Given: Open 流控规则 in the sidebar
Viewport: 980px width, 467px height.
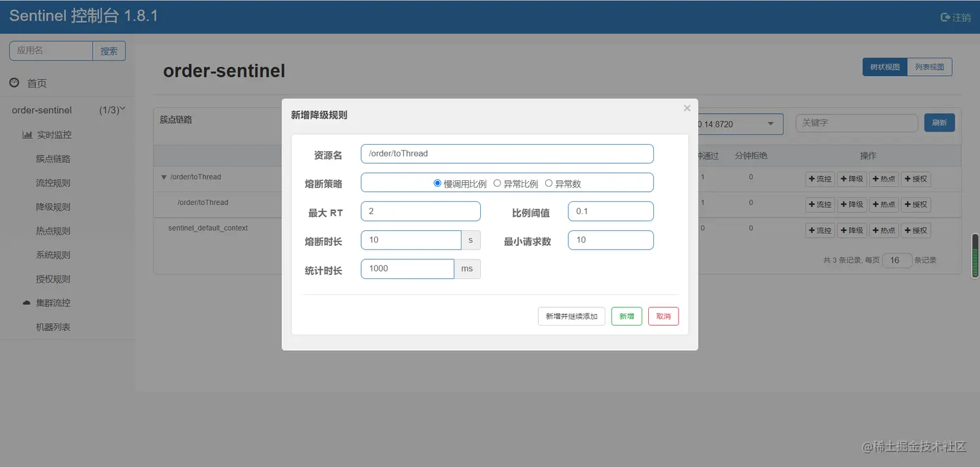Looking at the screenshot, I should (x=53, y=183).
